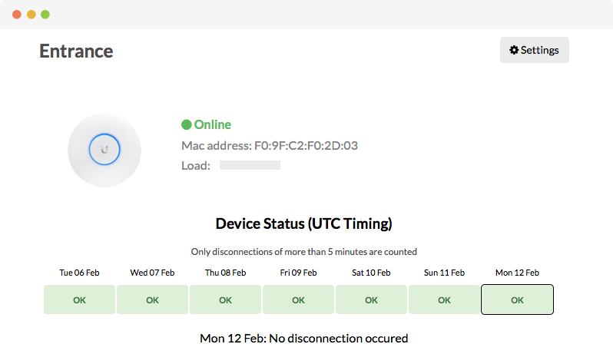613x364 pixels.
Task: Click the blue ring on the access point
Action: 104,149
